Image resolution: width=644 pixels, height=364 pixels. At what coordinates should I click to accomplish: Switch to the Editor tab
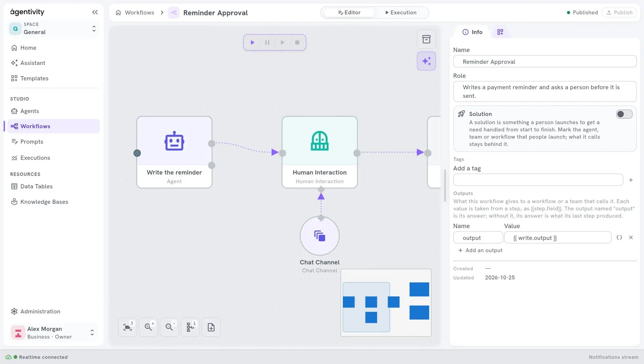click(349, 12)
